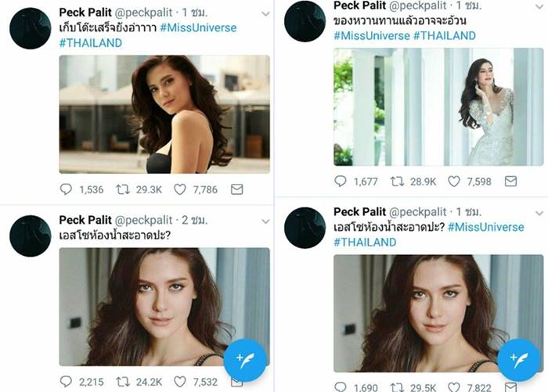Open Peck Palit avatar on top-left tweet

pyautogui.click(x=30, y=30)
